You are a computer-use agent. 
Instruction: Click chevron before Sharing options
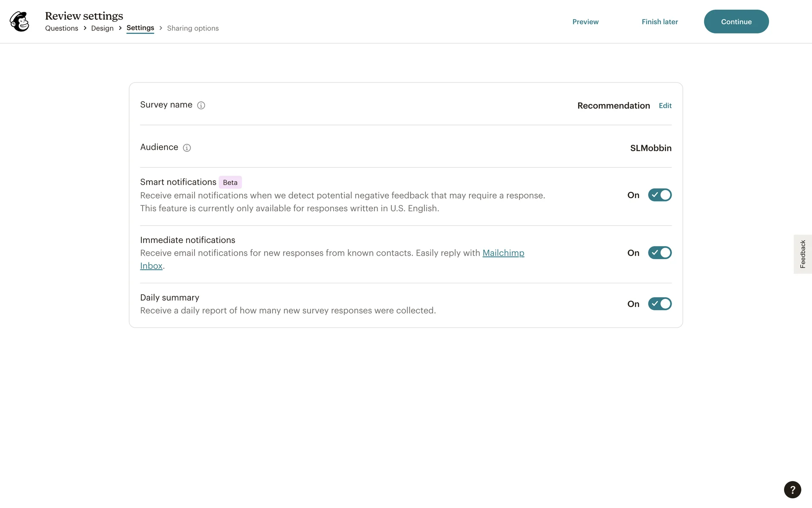click(x=161, y=28)
